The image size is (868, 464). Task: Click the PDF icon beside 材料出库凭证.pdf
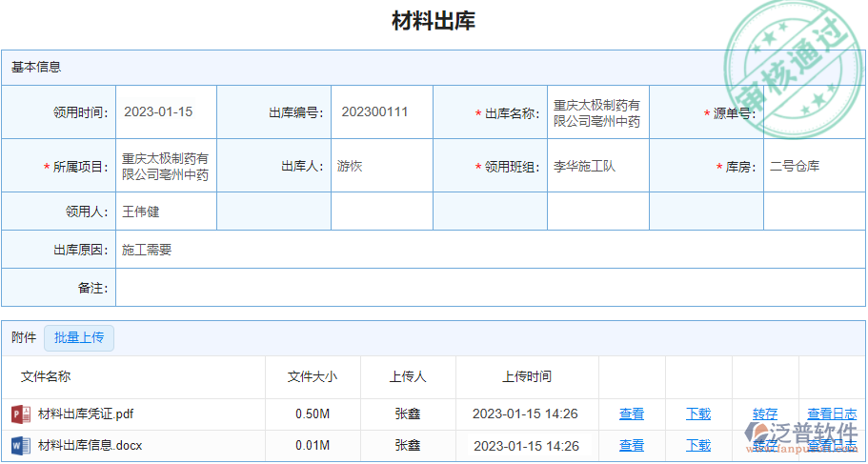tap(21, 414)
